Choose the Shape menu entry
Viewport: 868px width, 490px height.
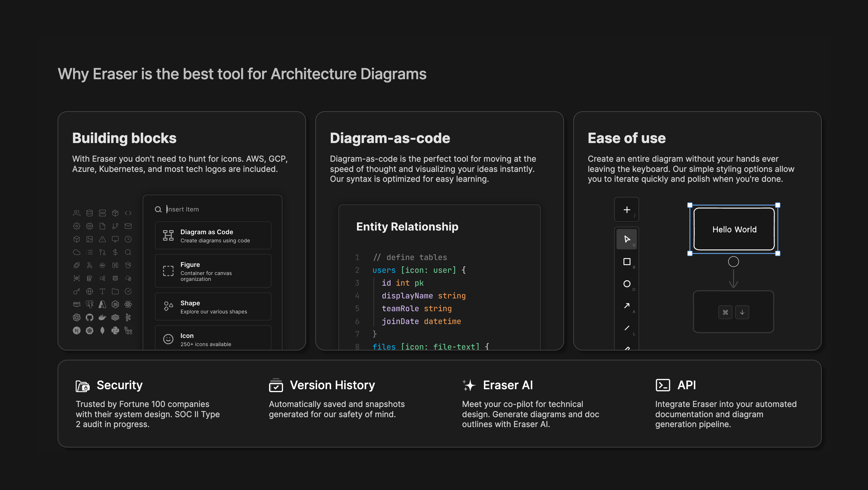point(213,306)
